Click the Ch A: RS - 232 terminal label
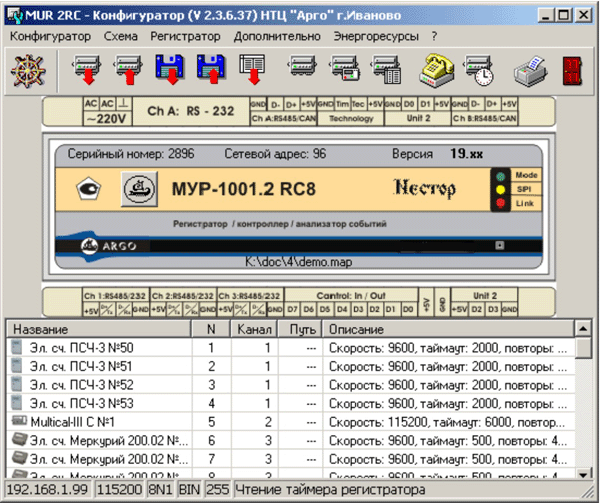Screen dimensions: 600x503 [x=191, y=111]
